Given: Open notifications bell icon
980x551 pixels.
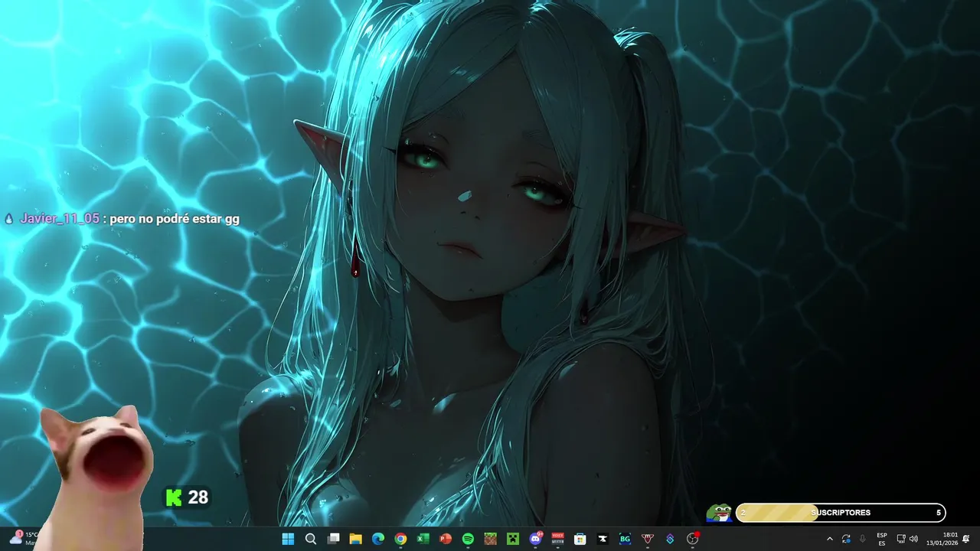Looking at the screenshot, I should [x=966, y=539].
